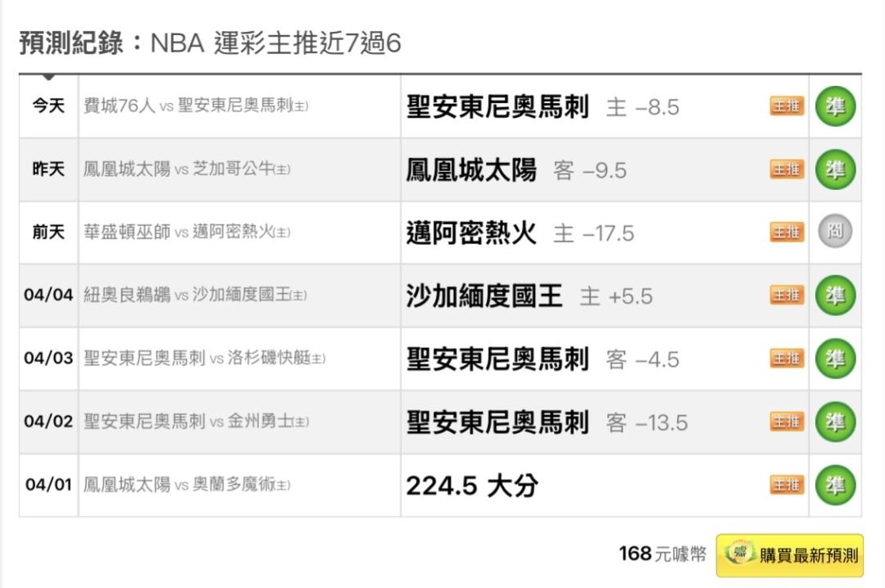
Task: Select the 邁阿密熱火 主 -17.5 prediction
Action: point(520,233)
